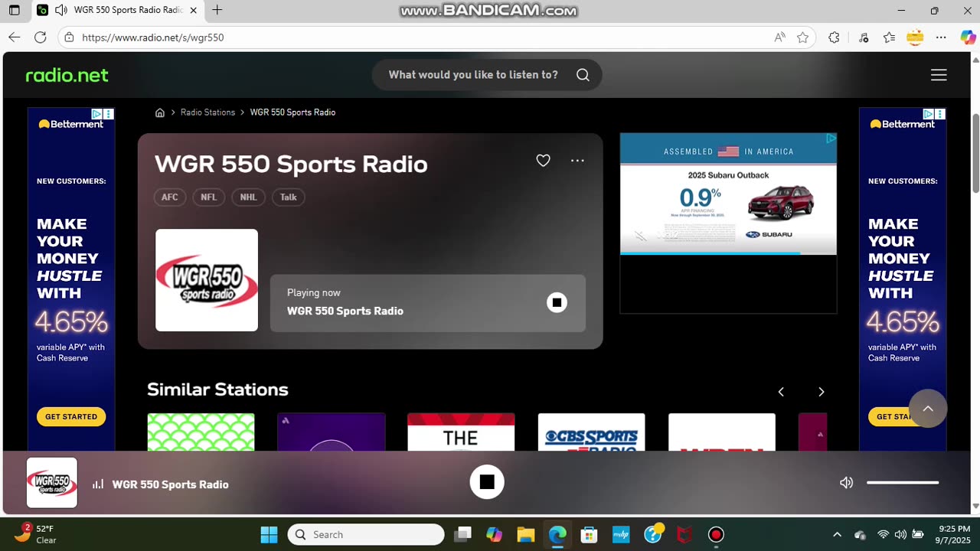
Task: Click the search magnifier icon
Action: [x=583, y=75]
